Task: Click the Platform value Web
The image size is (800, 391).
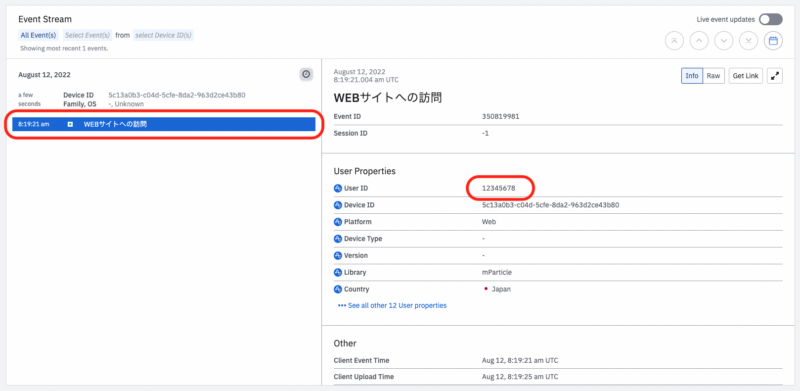Action: coord(489,222)
